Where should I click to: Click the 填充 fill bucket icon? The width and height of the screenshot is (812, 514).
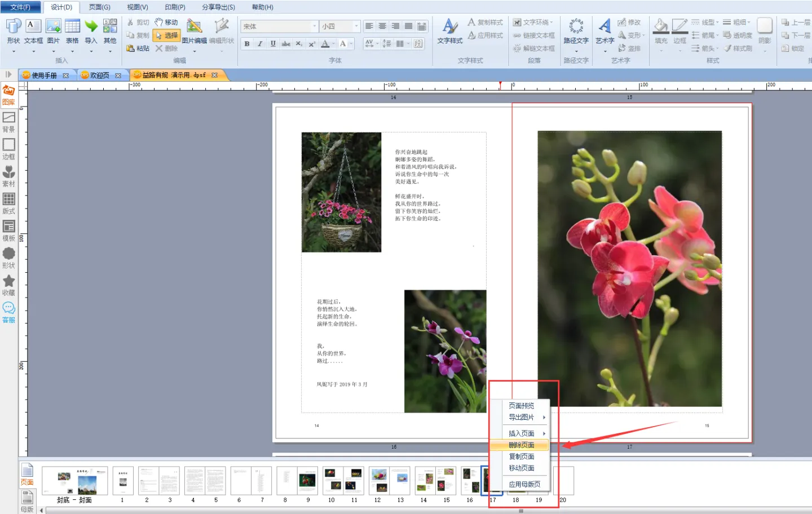pyautogui.click(x=661, y=32)
